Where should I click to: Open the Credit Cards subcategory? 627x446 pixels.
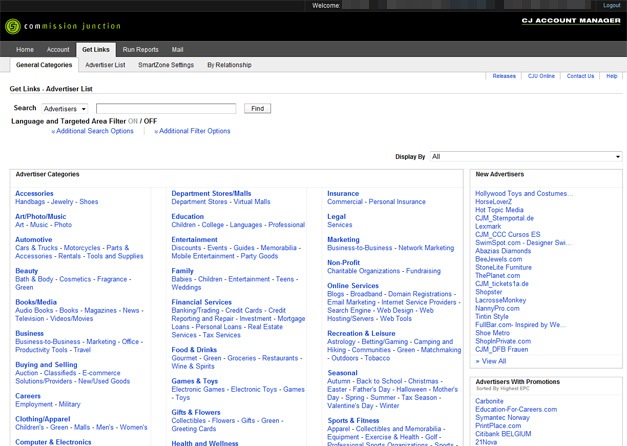pyautogui.click(x=244, y=310)
